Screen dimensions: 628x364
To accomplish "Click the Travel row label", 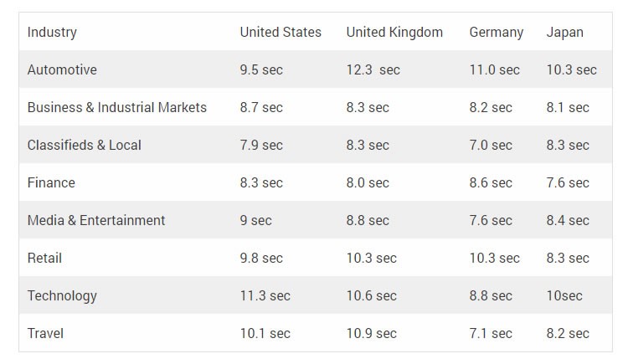I will pos(45,333).
